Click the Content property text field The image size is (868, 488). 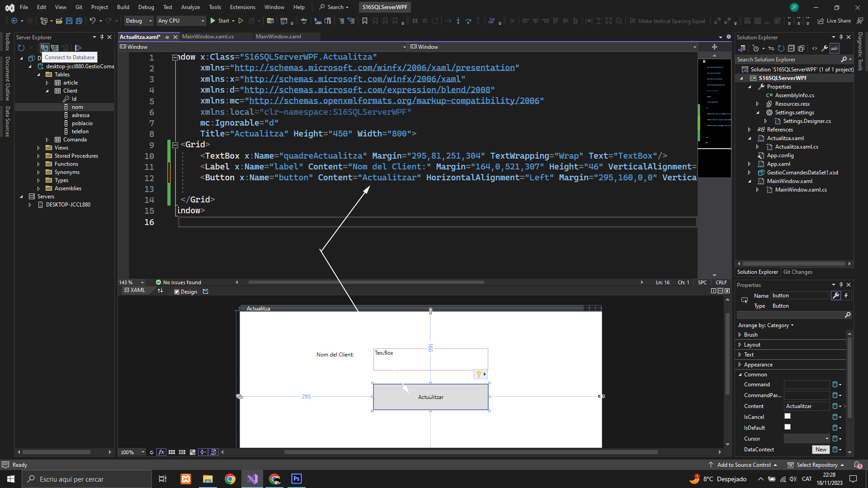(807, 406)
